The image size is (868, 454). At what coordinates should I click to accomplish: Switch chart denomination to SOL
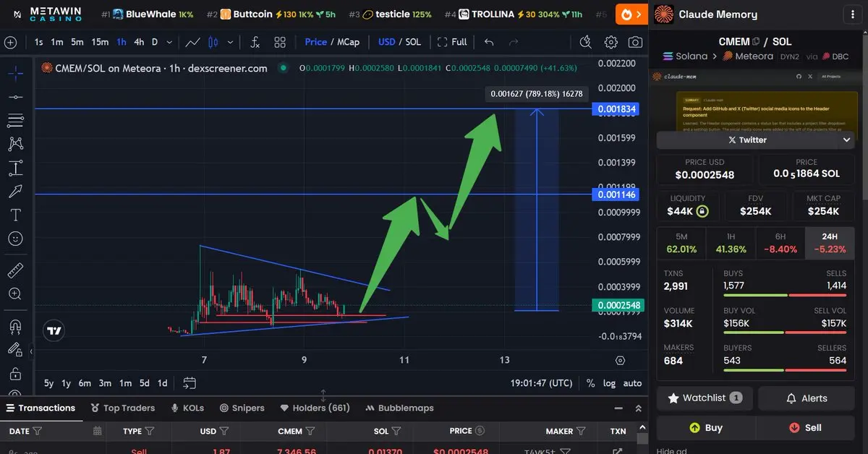(413, 42)
